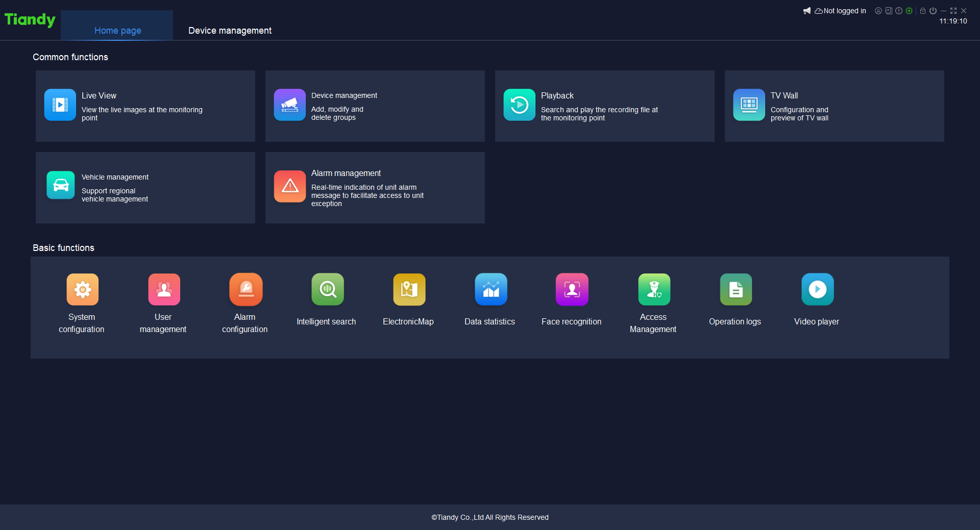This screenshot has height=530, width=980.
Task: Open User management
Action: point(164,289)
